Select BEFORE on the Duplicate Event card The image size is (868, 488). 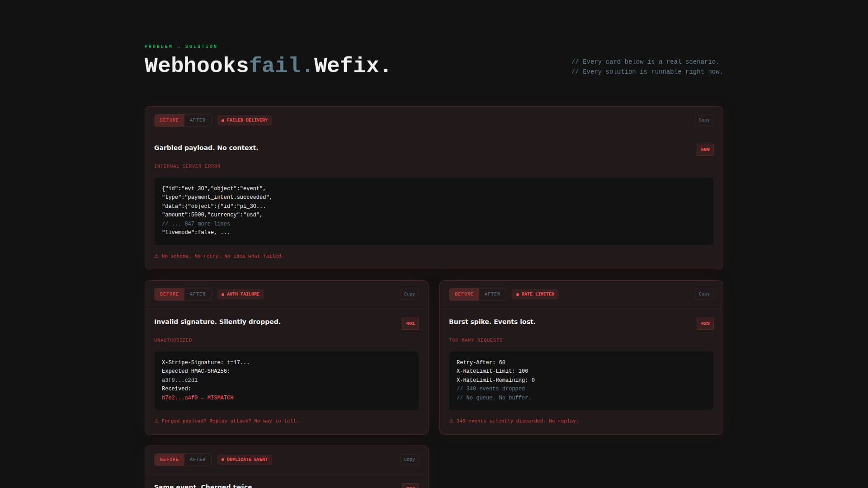point(169,459)
